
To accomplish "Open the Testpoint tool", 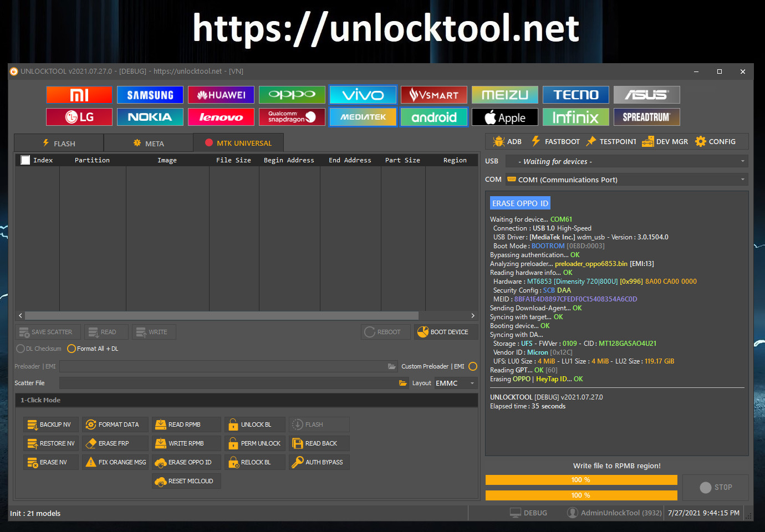I will (611, 141).
